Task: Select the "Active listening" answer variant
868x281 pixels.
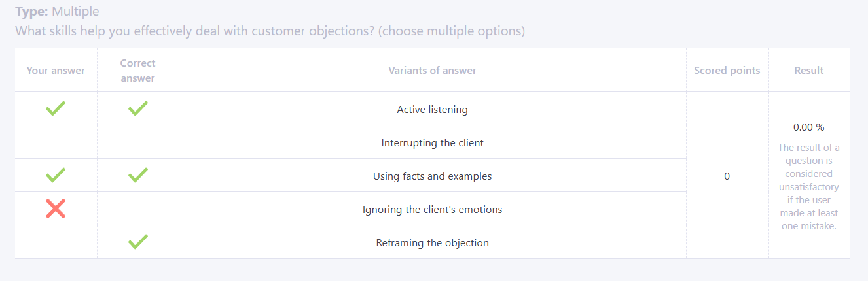Action: (432, 110)
